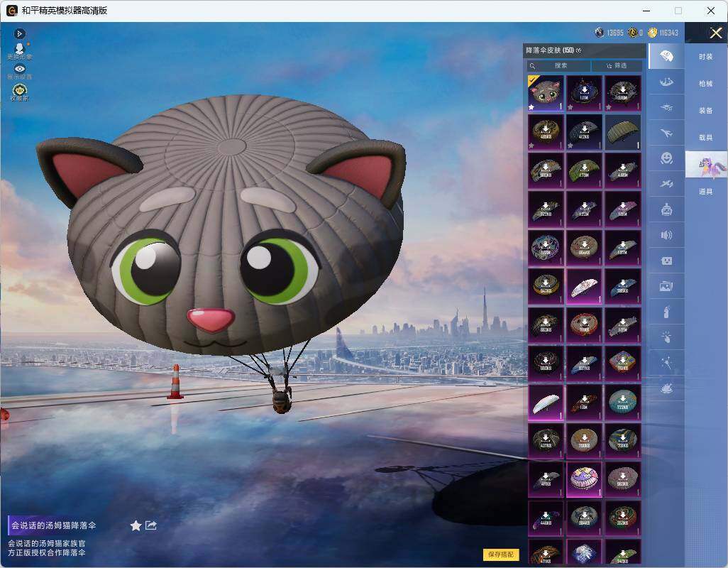Image resolution: width=728 pixels, height=568 pixels.
Task: Select the 1.11M download parachute thumbnail
Action: 584,93
